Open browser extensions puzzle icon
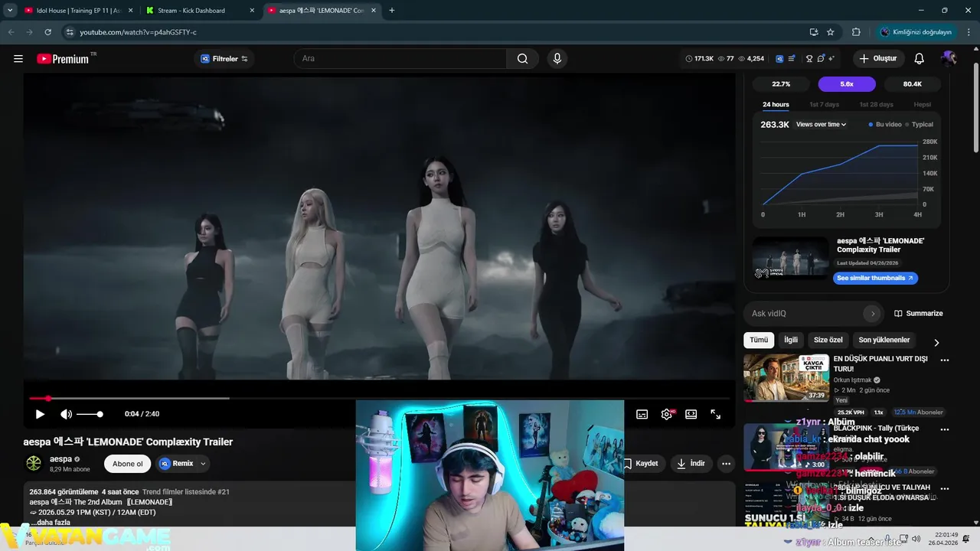 [x=856, y=32]
